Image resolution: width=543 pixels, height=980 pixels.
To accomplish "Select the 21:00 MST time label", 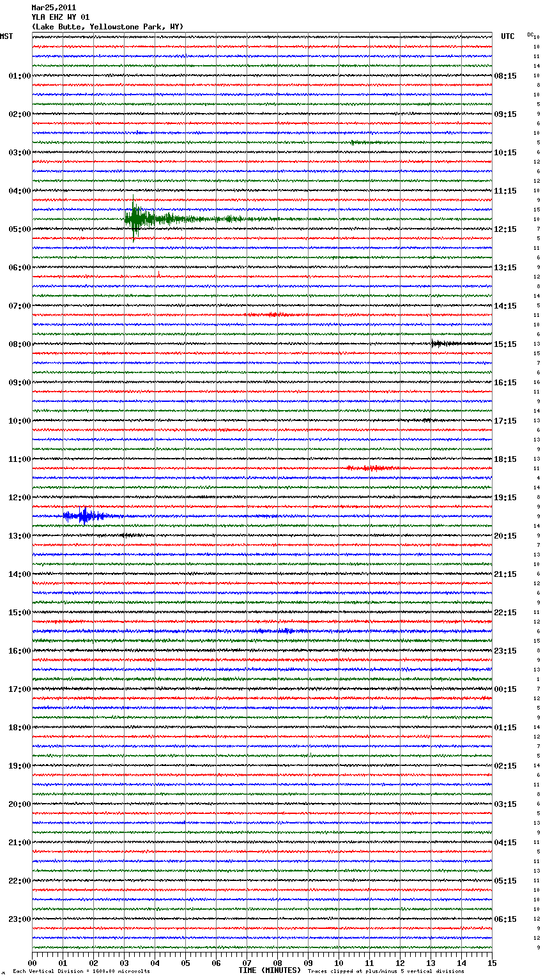I will pos(20,843).
